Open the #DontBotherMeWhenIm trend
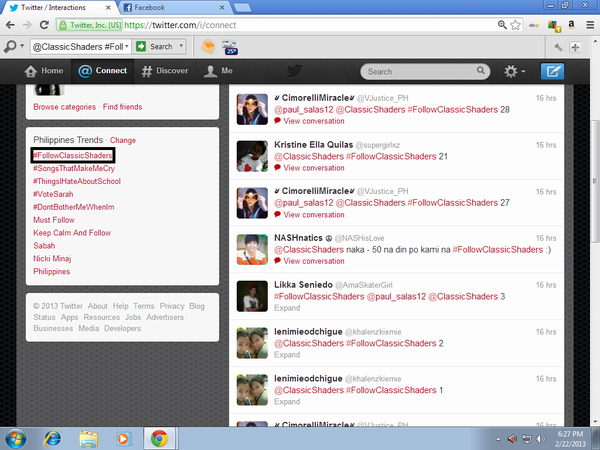 click(x=73, y=207)
